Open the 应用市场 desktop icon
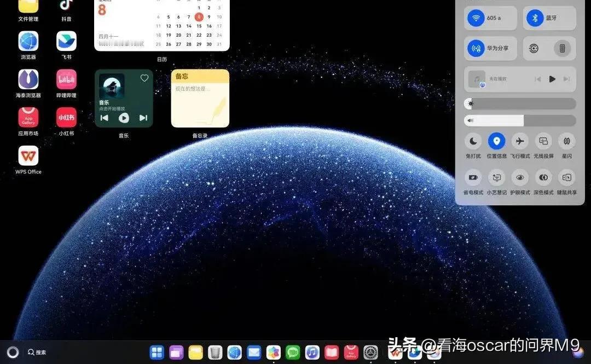The image size is (591, 364). (x=28, y=117)
